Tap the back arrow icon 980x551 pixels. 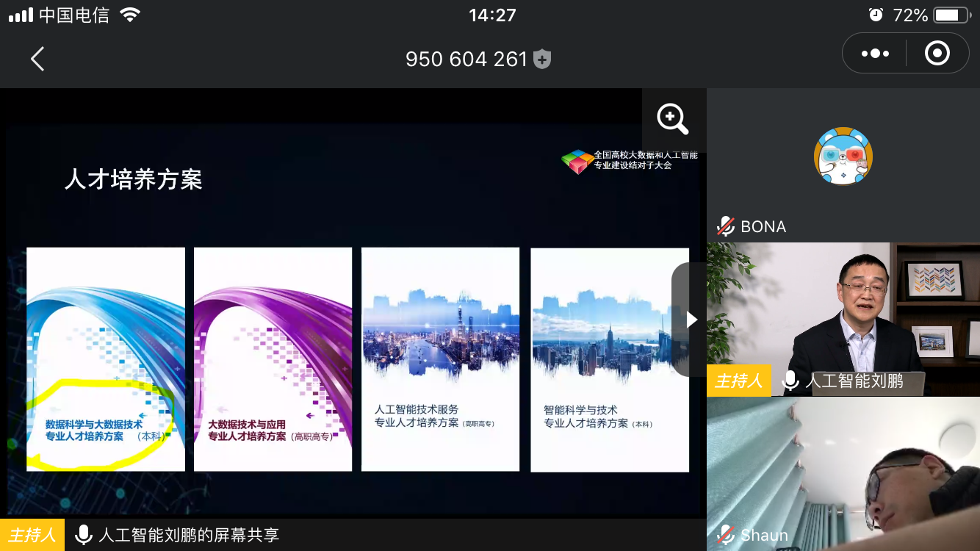coord(38,59)
